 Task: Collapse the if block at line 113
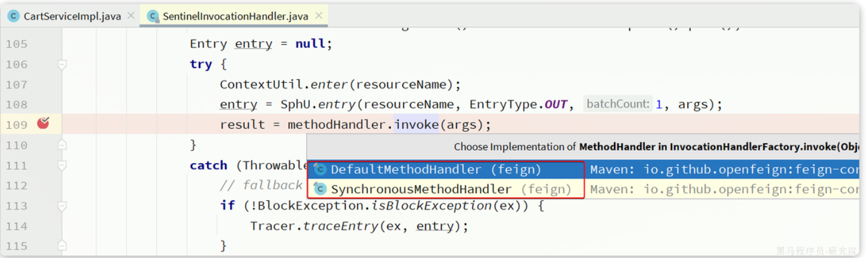coord(62,206)
